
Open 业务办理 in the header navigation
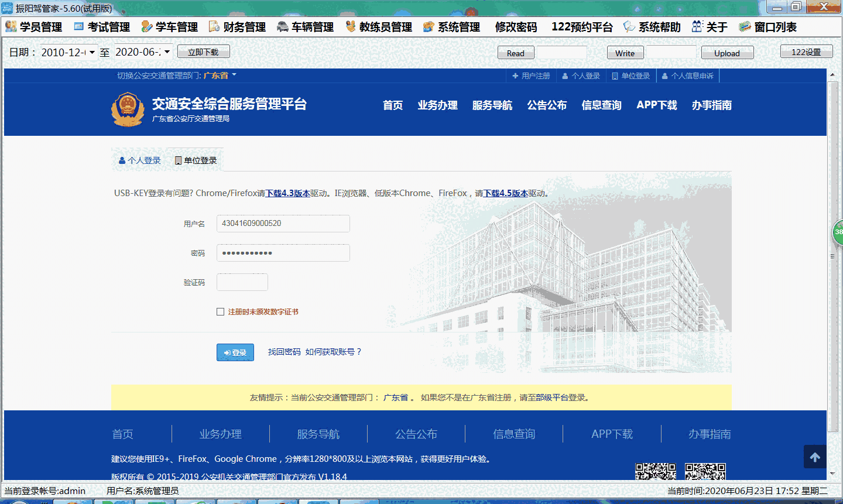pyautogui.click(x=438, y=105)
